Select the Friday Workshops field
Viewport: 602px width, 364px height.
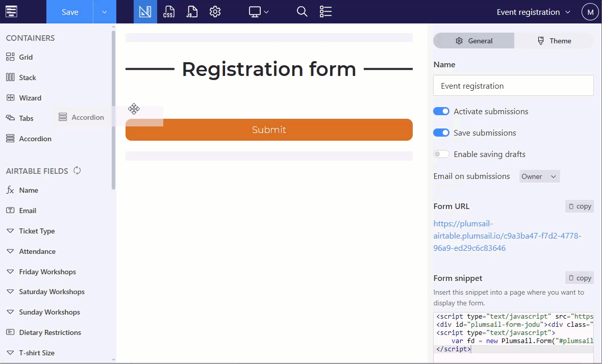pos(41,272)
